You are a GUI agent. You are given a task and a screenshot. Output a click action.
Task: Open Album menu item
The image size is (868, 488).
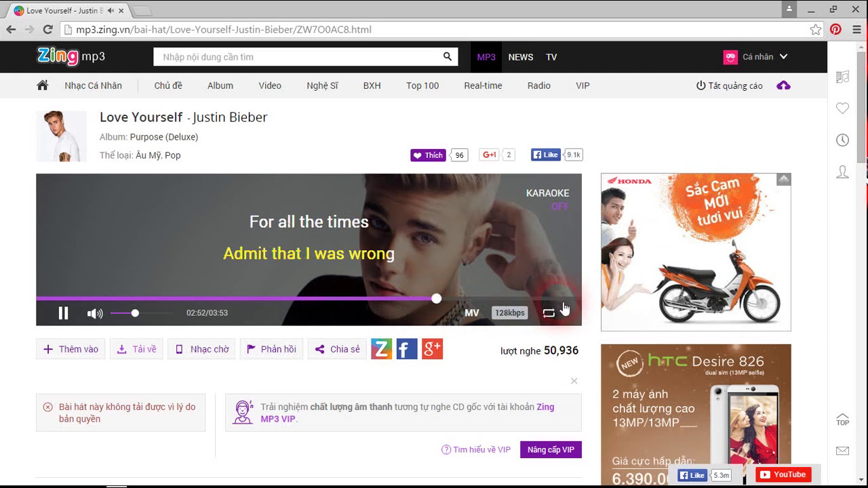pyautogui.click(x=220, y=85)
